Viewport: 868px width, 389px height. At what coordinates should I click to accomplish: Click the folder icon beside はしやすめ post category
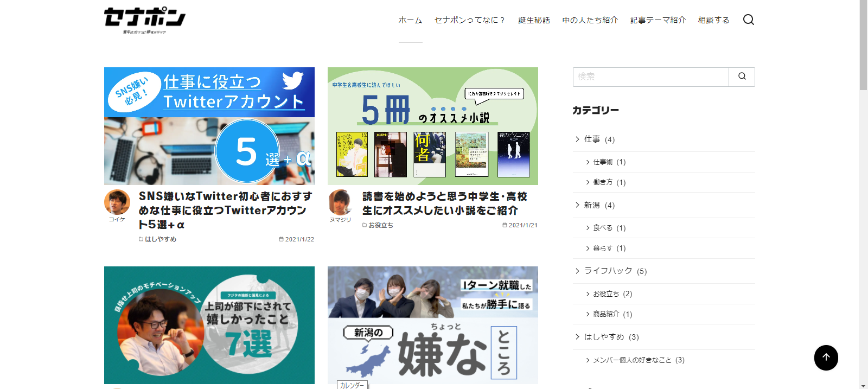tap(141, 239)
